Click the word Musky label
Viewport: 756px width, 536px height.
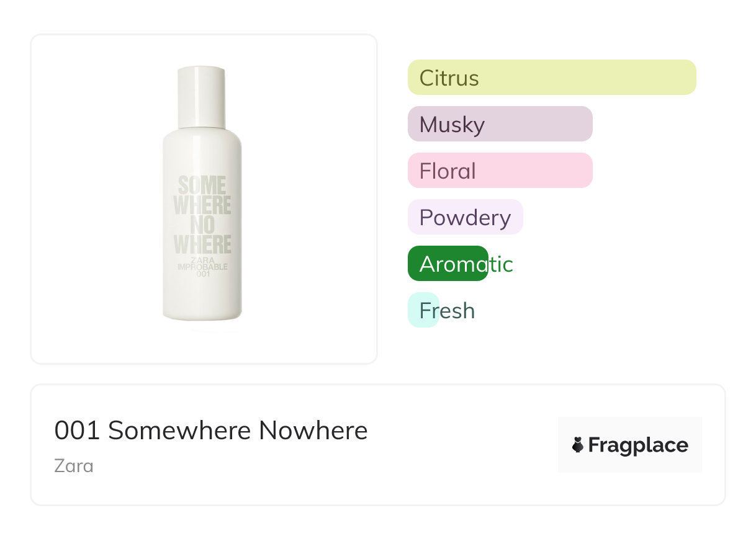coord(452,125)
